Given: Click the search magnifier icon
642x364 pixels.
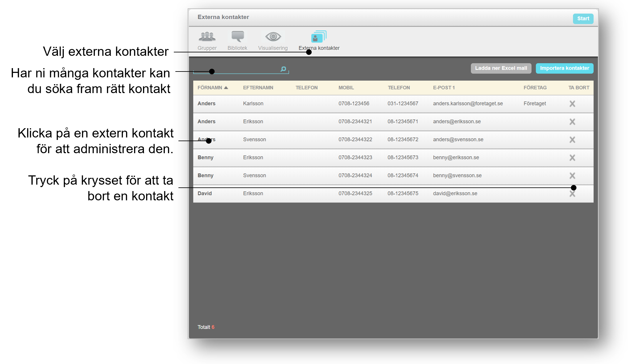Looking at the screenshot, I should [x=283, y=69].
